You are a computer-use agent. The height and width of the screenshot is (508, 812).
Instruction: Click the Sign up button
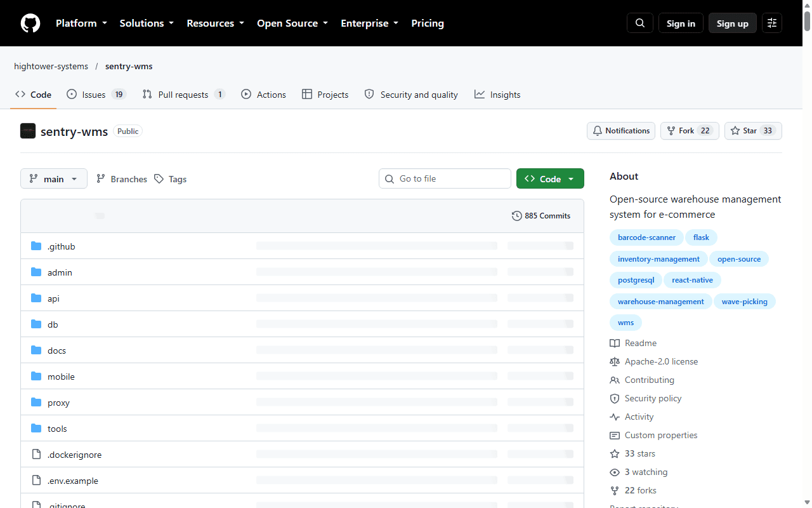click(x=733, y=23)
